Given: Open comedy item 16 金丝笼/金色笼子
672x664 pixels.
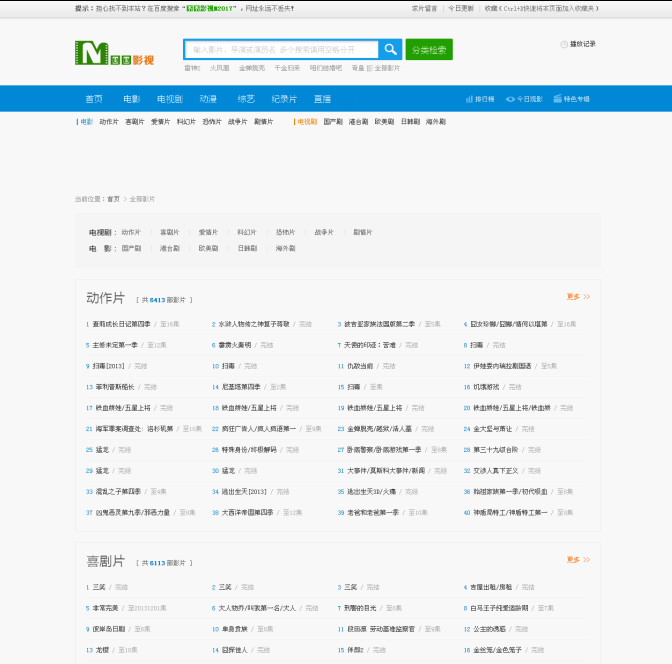Looking at the screenshot, I should 497,650.
